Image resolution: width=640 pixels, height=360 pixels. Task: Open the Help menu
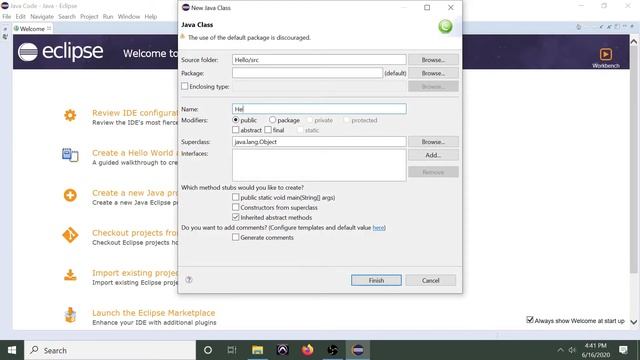click(x=151, y=17)
